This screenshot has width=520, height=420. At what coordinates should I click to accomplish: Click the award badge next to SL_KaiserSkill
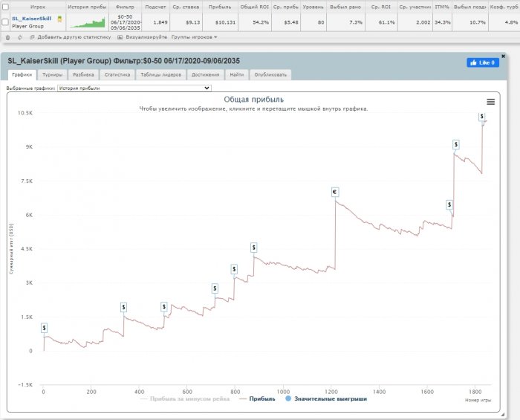59,19
